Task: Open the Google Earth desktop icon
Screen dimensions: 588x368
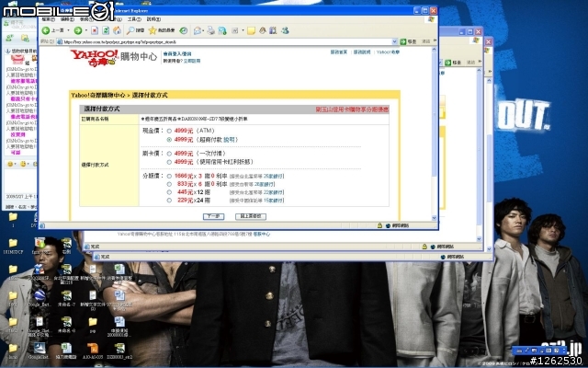Action: tap(40, 296)
